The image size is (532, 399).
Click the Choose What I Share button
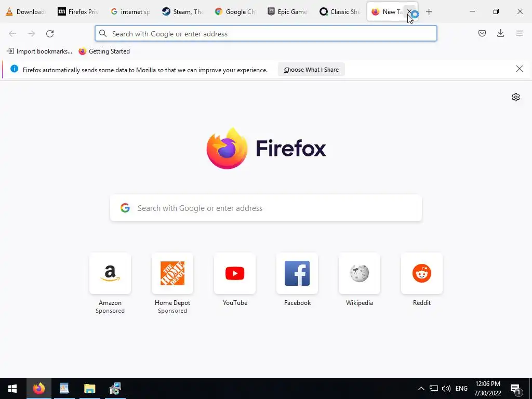coord(311,70)
